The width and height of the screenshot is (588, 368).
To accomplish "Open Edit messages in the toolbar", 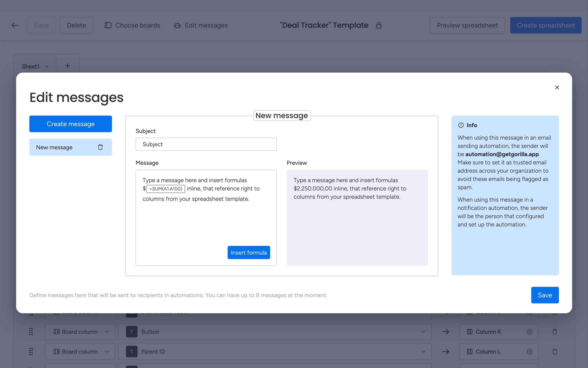I will click(x=201, y=25).
